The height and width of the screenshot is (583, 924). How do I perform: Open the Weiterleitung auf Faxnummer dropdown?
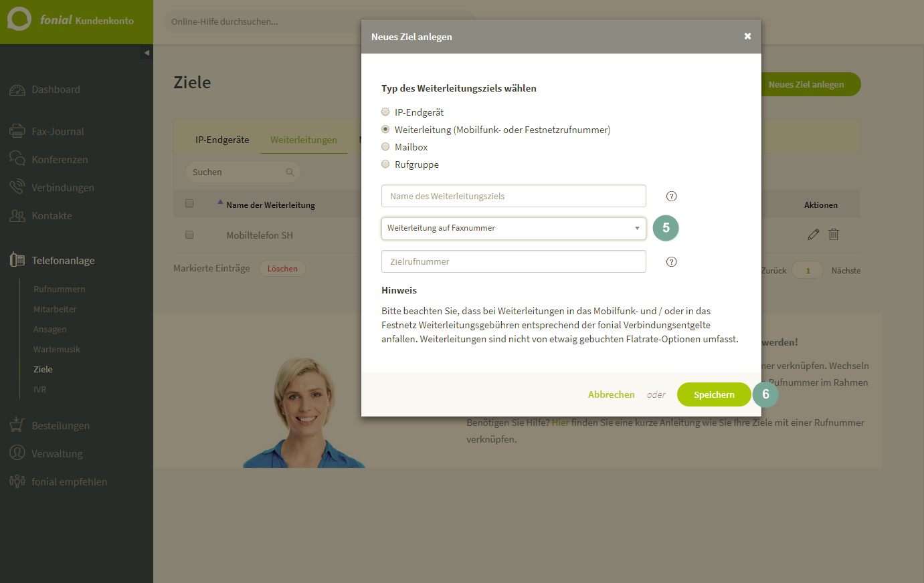coord(514,228)
